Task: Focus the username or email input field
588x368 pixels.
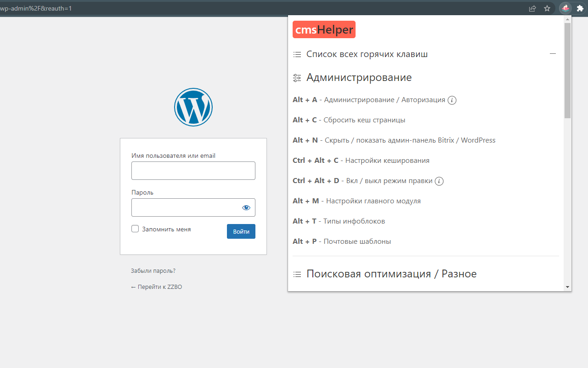Action: tap(193, 171)
